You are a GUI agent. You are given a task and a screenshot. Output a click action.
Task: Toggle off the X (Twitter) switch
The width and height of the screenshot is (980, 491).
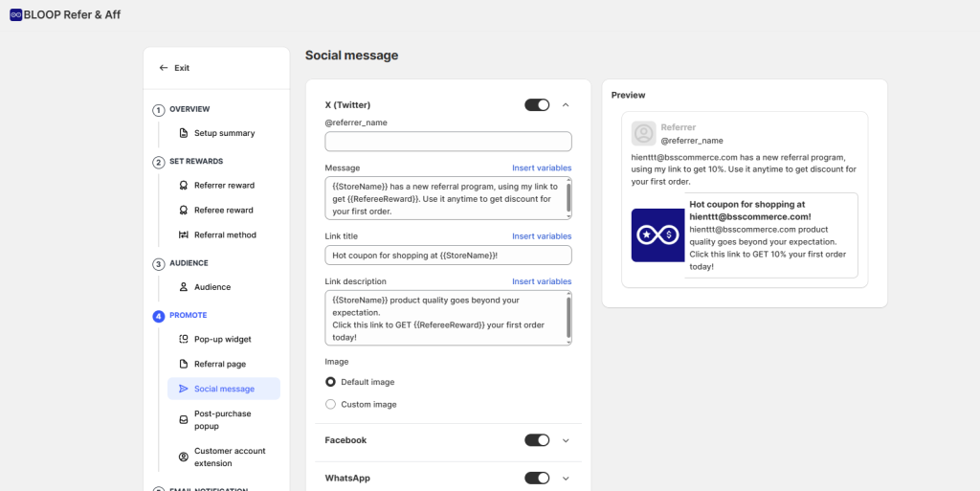(537, 105)
